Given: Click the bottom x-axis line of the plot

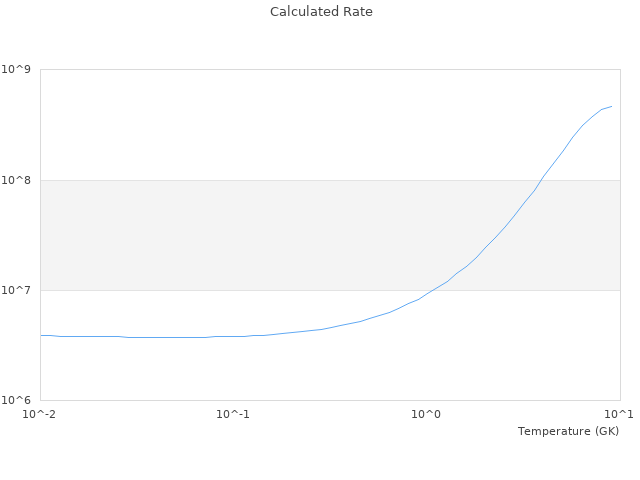Looking at the screenshot, I should (x=300, y=400).
